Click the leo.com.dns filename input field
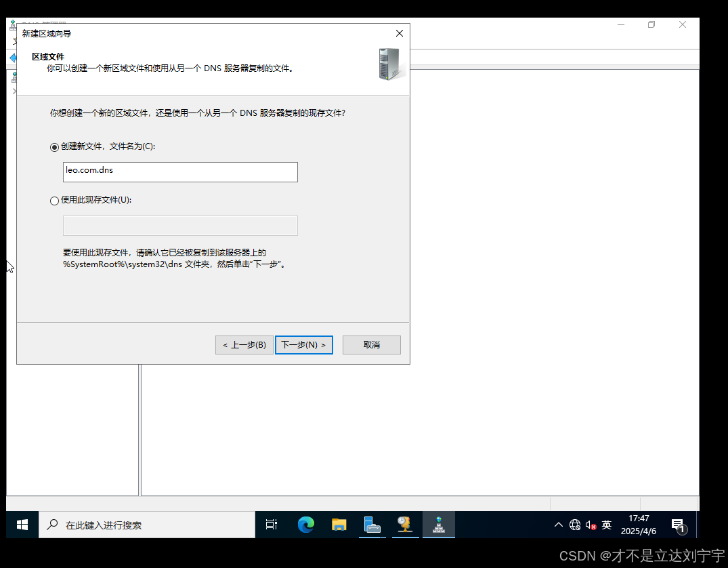 click(x=179, y=171)
